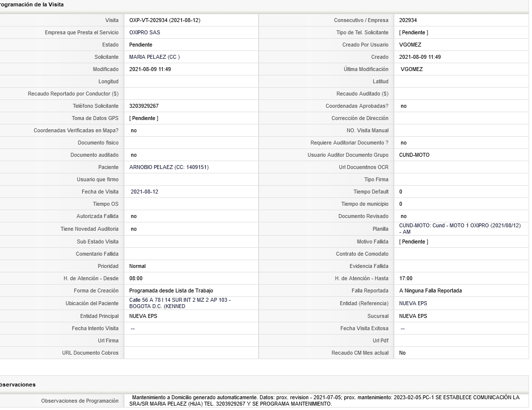This screenshot has width=532, height=410.
Task: Click 'A Ninguna Falla Reportada' value
Action: click(431, 290)
